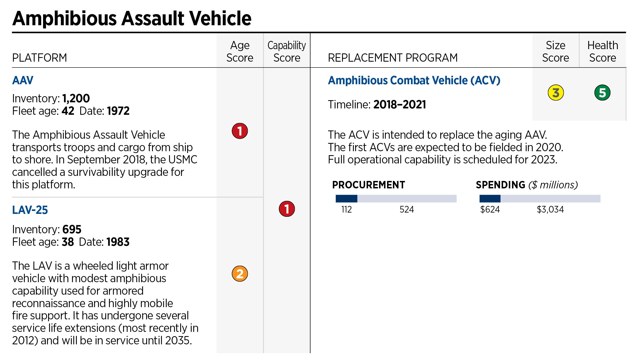Select the Capability Score column header
This screenshot has height=364, width=638.
point(287,52)
